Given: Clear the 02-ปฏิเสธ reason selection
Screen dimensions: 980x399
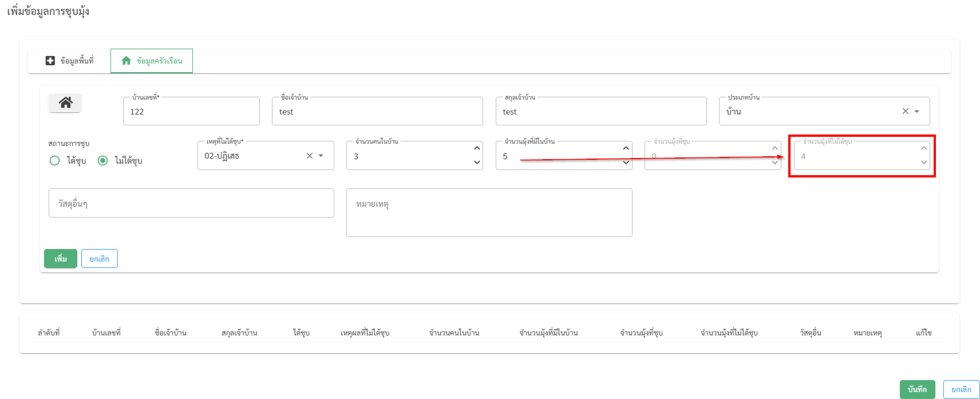Looking at the screenshot, I should (309, 156).
